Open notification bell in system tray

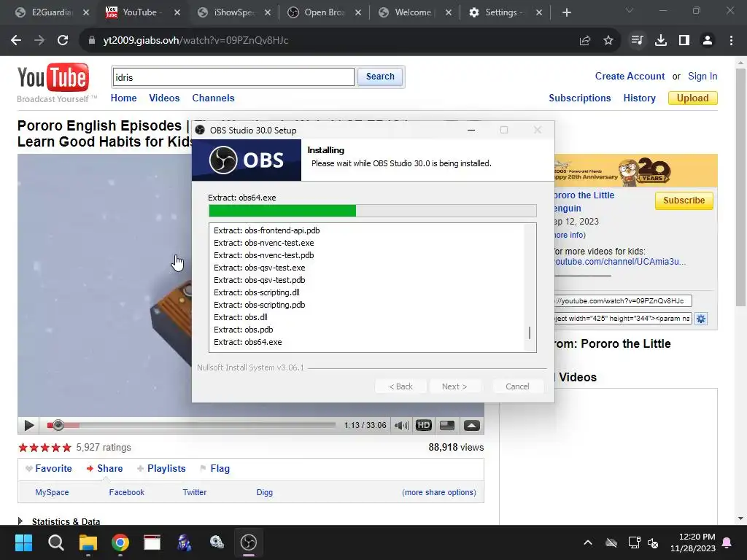click(727, 542)
